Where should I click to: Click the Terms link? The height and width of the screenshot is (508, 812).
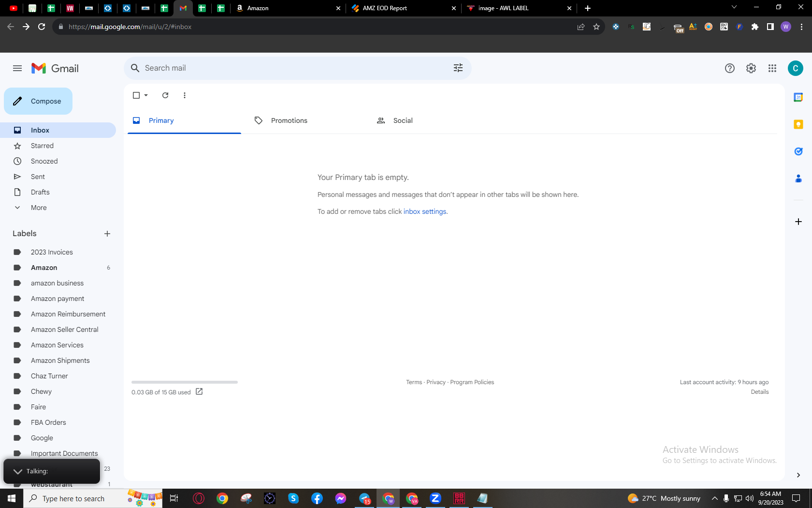coord(414,382)
